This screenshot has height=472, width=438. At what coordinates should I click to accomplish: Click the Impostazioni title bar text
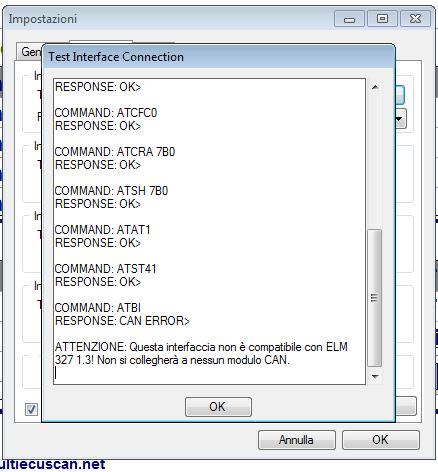[x=43, y=19]
